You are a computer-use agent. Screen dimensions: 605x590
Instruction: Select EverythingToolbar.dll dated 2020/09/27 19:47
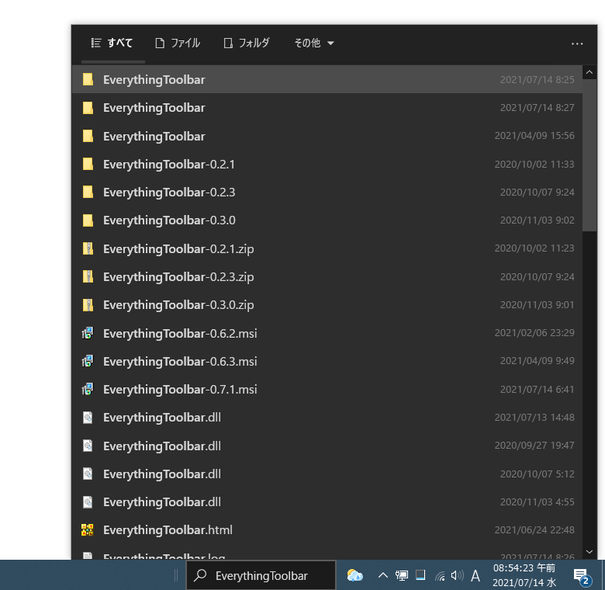(x=327, y=446)
